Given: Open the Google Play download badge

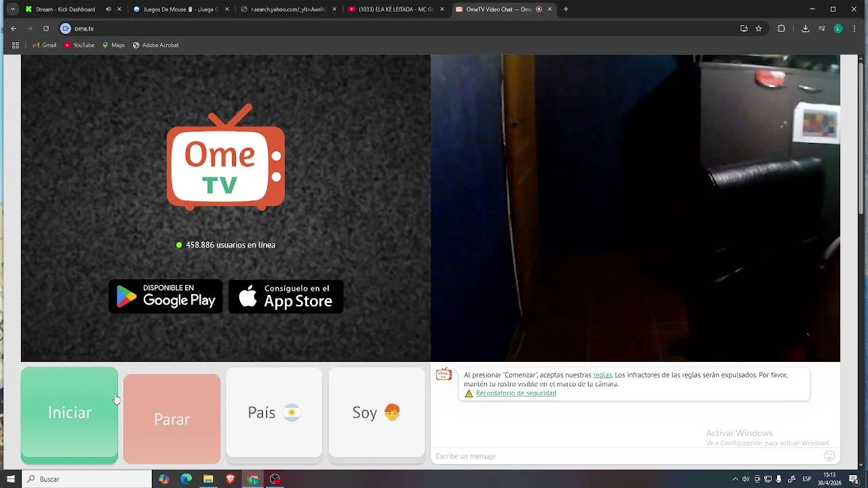Looking at the screenshot, I should (165, 296).
